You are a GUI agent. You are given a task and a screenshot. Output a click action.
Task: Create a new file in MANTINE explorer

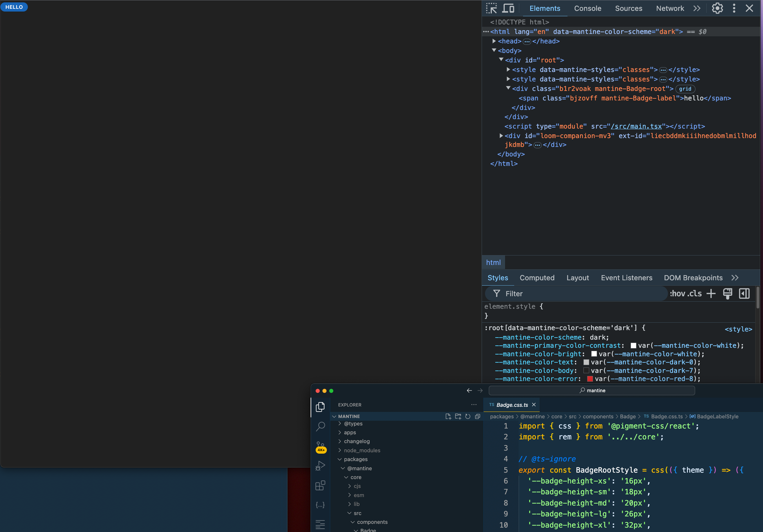448,416
